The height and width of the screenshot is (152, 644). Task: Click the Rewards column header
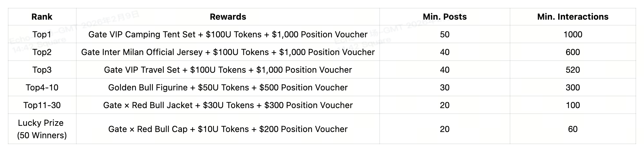228,17
